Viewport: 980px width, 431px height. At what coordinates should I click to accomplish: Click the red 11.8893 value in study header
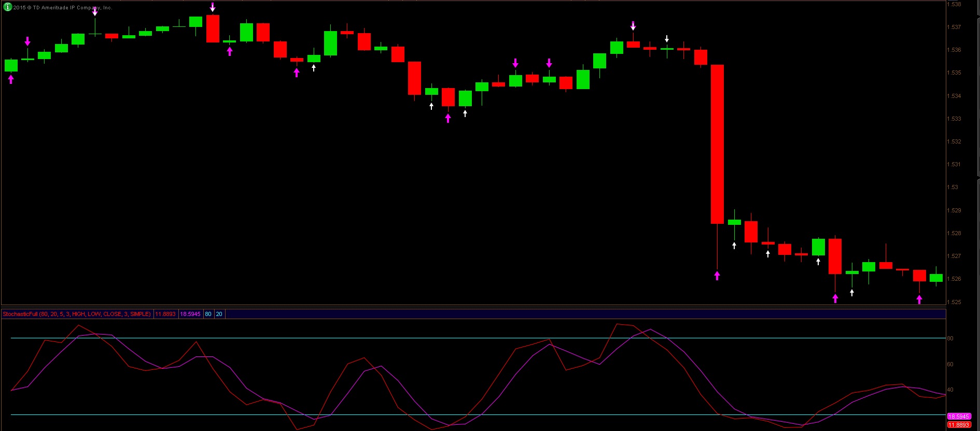[x=165, y=314]
